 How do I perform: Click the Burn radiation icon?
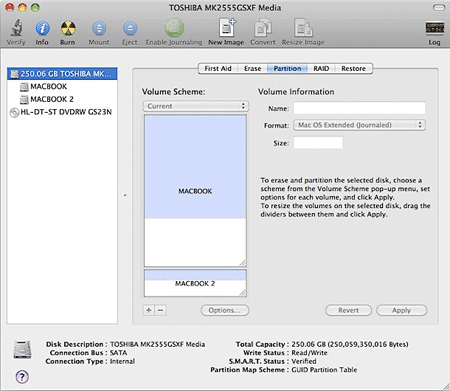pos(68,28)
